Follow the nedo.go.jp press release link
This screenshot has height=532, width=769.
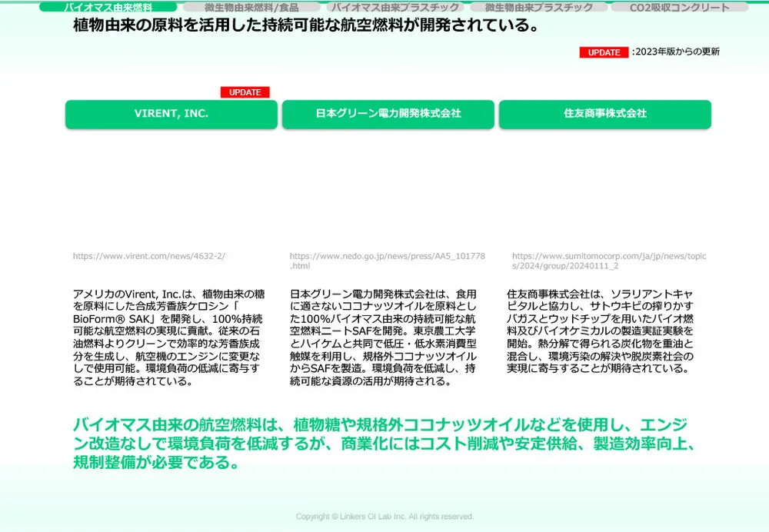387,261
